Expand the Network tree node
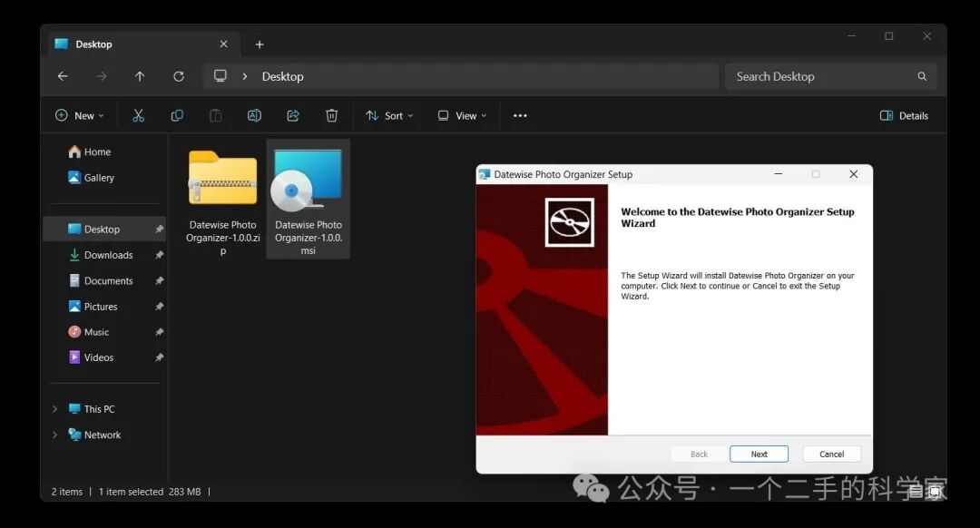980x528 pixels. [x=55, y=435]
